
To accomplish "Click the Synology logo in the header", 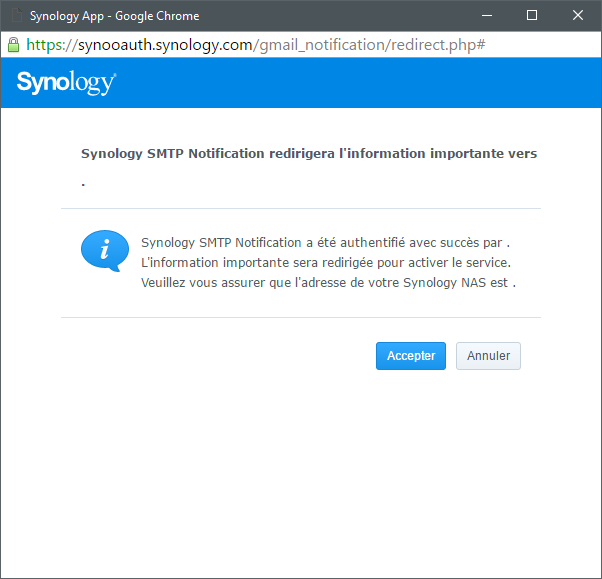I will click(x=66, y=83).
